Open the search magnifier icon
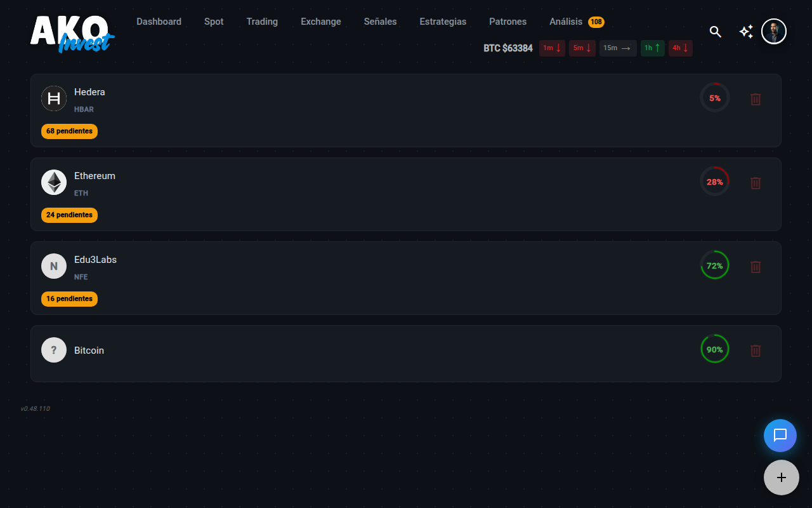Viewport: 812px width, 508px height. 716,32
